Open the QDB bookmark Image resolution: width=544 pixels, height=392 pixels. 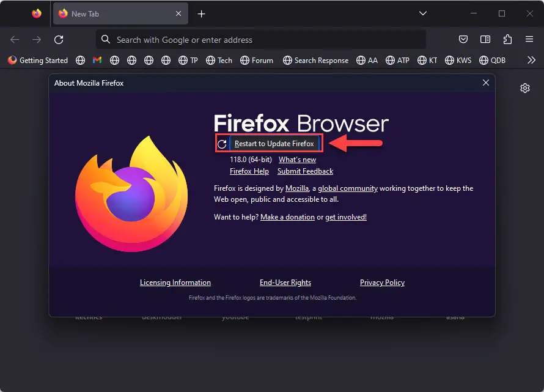pyautogui.click(x=492, y=61)
